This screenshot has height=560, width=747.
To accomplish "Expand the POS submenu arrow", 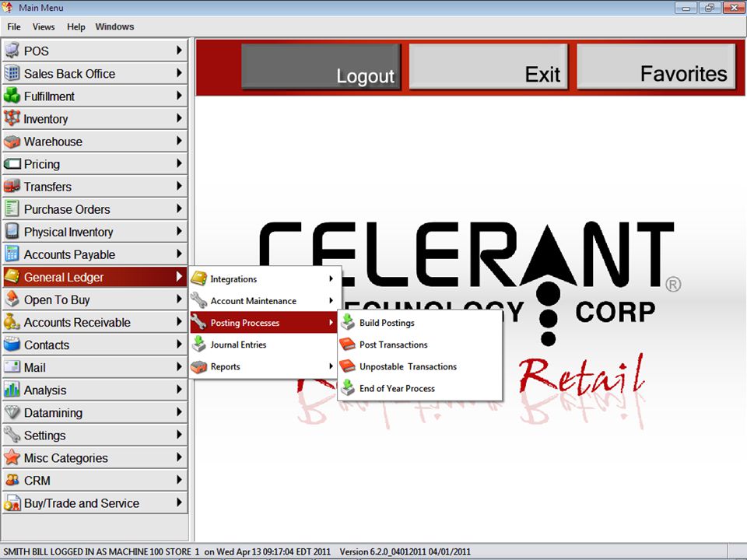I will pyautogui.click(x=179, y=50).
